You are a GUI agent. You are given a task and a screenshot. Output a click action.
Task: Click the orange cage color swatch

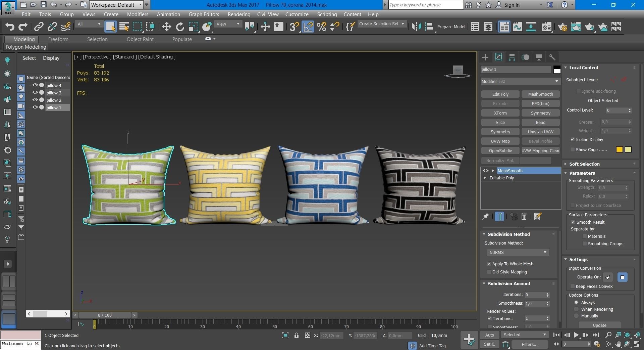(620, 149)
